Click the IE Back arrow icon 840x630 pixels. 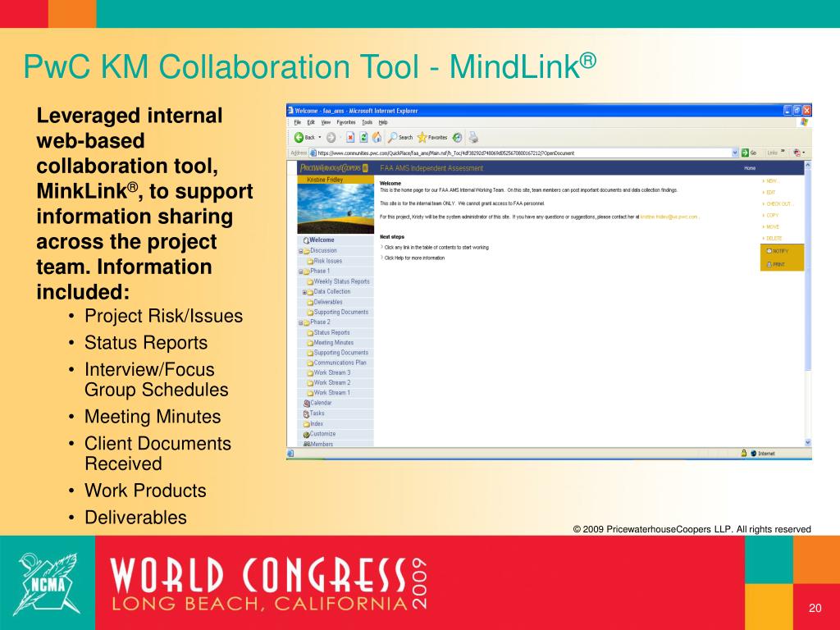tap(299, 138)
